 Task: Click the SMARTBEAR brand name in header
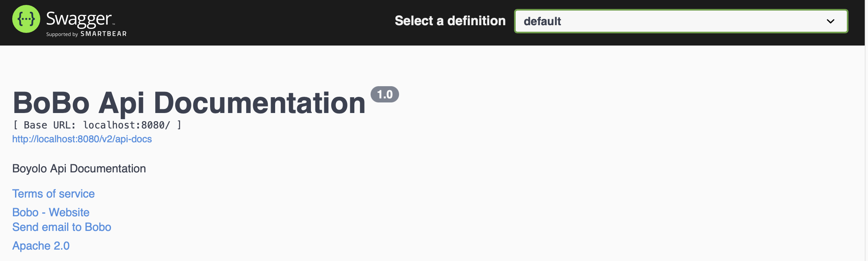[x=104, y=34]
